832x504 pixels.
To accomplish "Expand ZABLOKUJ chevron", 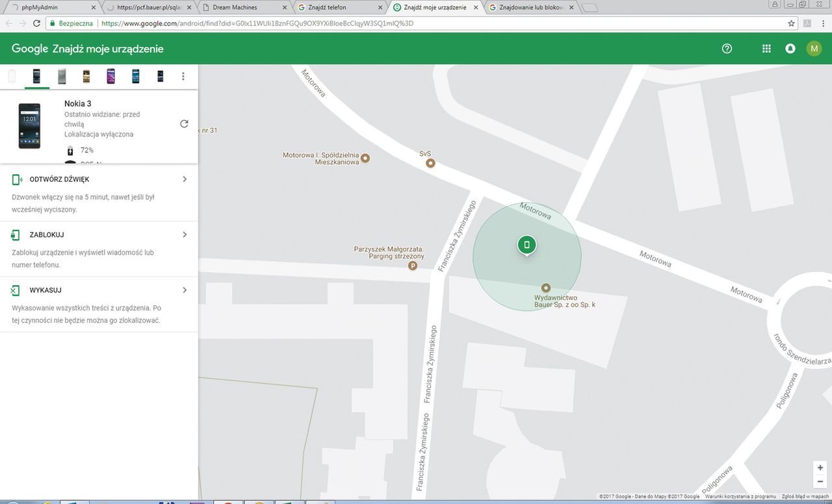I will coord(185,234).
